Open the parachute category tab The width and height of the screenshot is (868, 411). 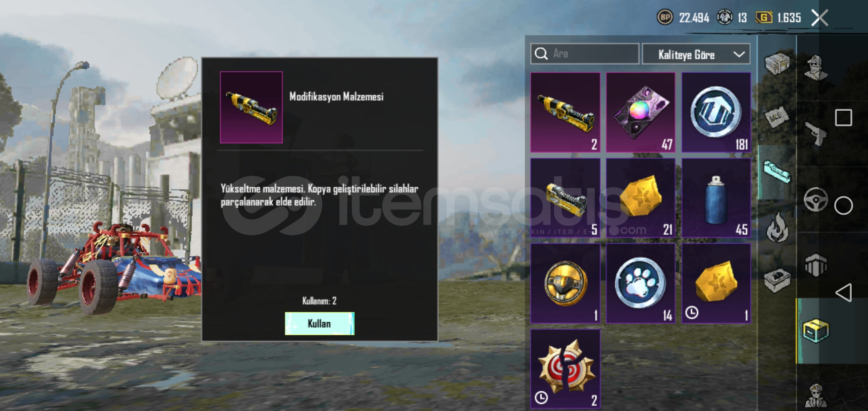(815, 265)
